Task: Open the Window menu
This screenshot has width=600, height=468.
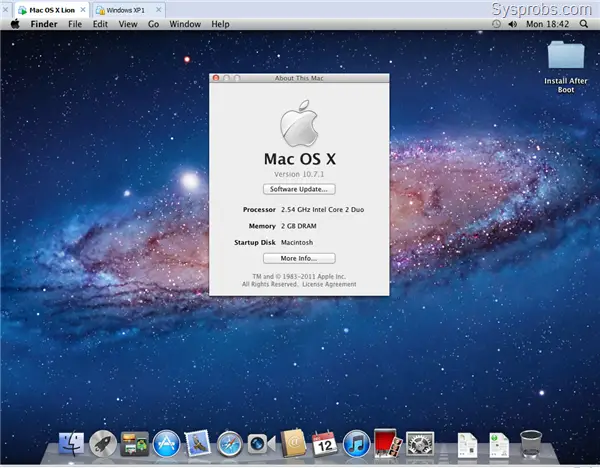Action: click(185, 24)
